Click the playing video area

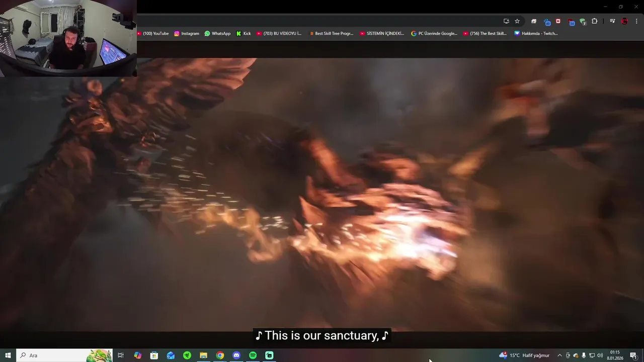coord(322,194)
